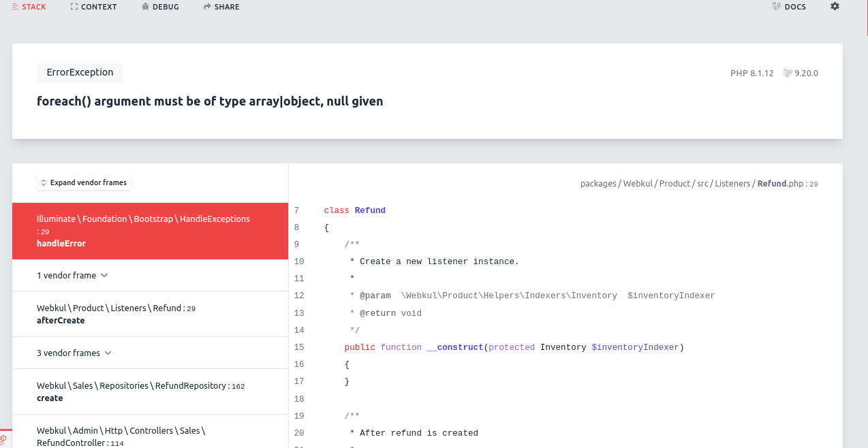Click the ErrorException class badge

[80, 72]
